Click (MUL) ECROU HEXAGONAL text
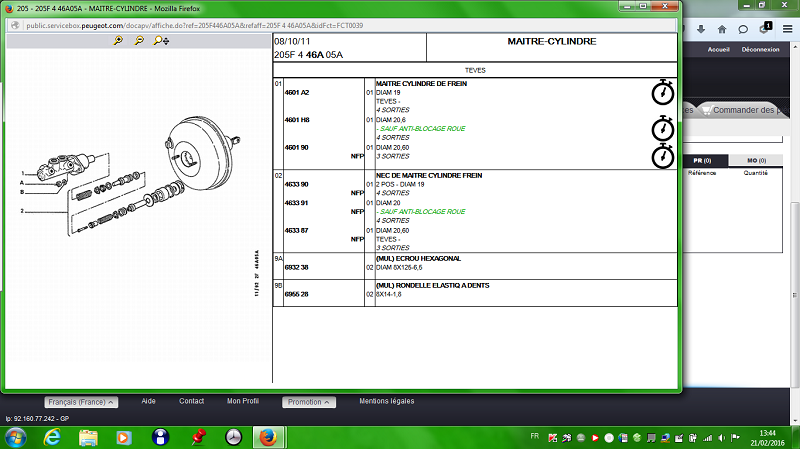Image resolution: width=800 pixels, height=449 pixels. click(418, 258)
